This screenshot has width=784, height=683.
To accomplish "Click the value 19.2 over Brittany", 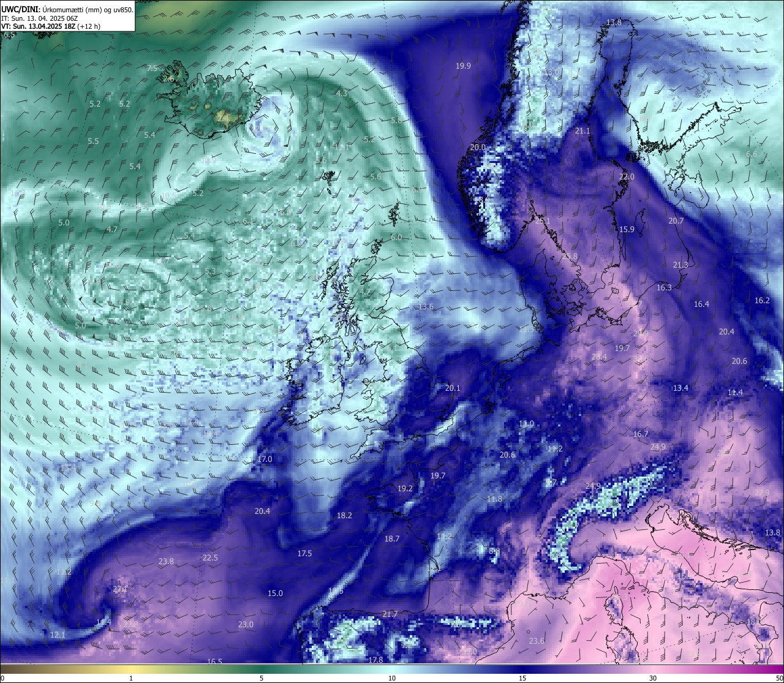I will tap(405, 489).
